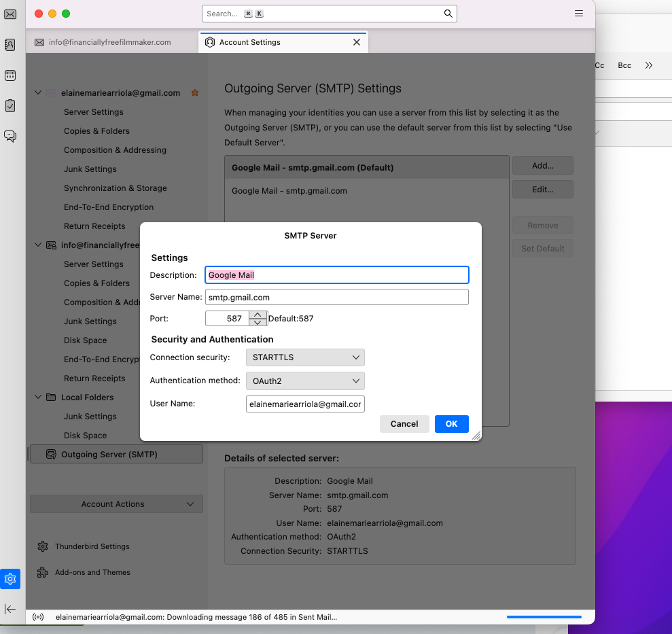Screen dimensions: 672x634
Task: Open Junk Settings under Local Folders
Action: [90, 417]
